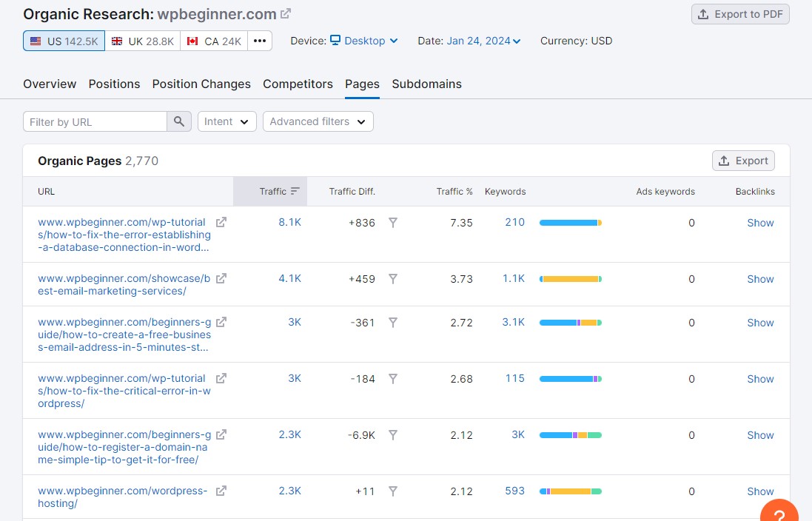The height and width of the screenshot is (521, 812).
Task: Open the register-a-domain-name guide URL
Action: coord(124,447)
